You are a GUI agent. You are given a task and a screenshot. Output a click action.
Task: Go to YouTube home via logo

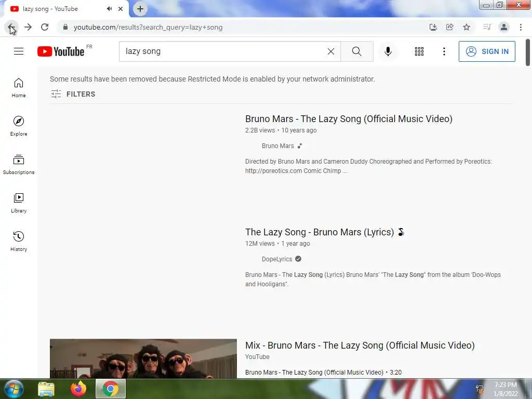click(61, 51)
